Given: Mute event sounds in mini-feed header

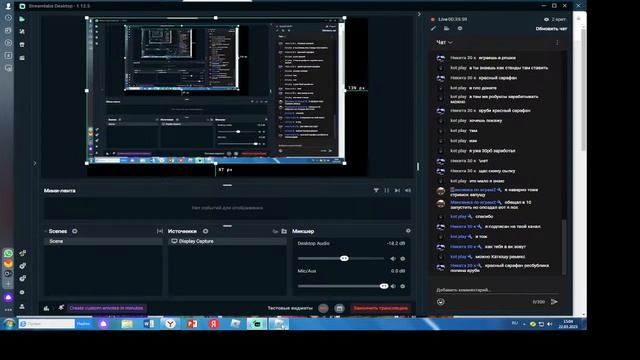Looking at the screenshot, I should tap(408, 190).
